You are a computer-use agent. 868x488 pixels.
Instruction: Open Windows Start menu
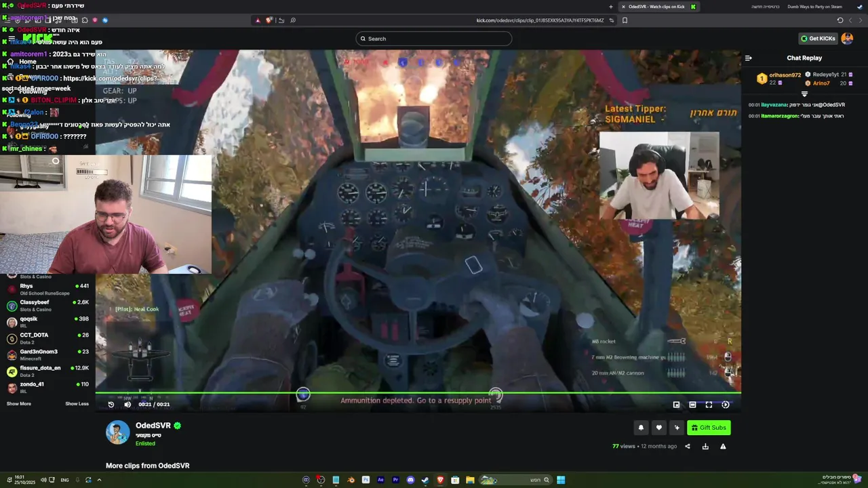(561, 480)
